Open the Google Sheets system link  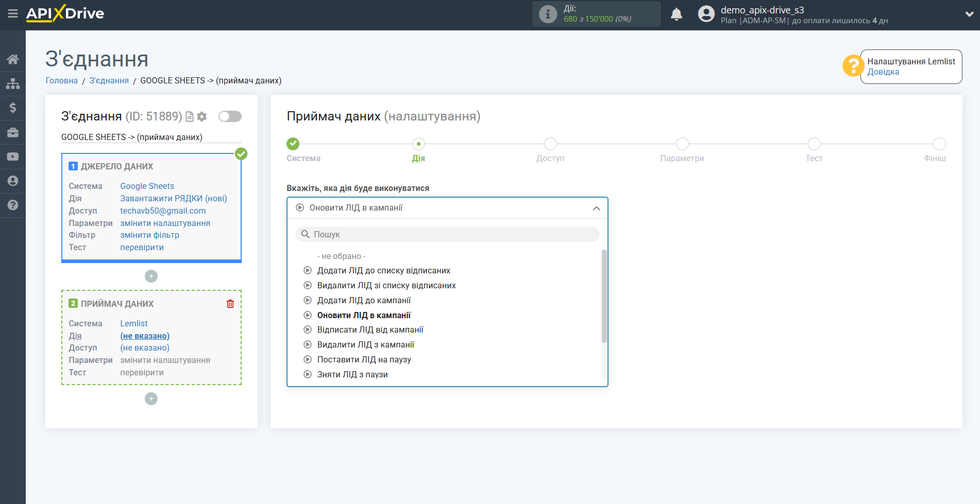pos(147,186)
